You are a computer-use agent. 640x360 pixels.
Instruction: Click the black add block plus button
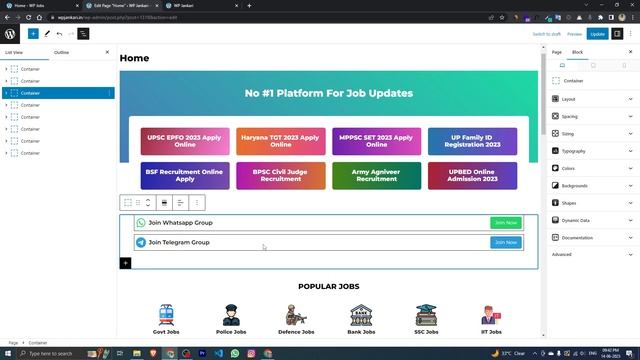pyautogui.click(x=125, y=263)
